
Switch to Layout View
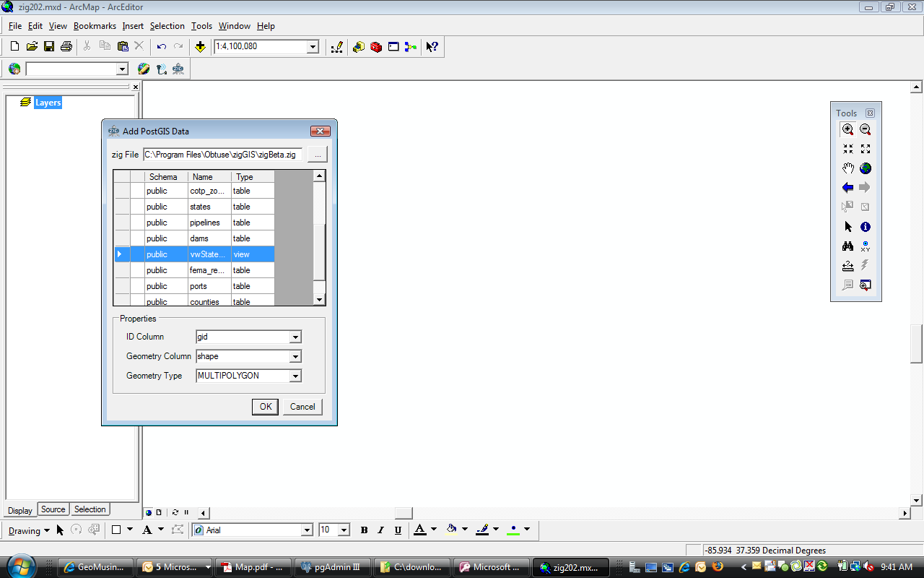(x=160, y=512)
